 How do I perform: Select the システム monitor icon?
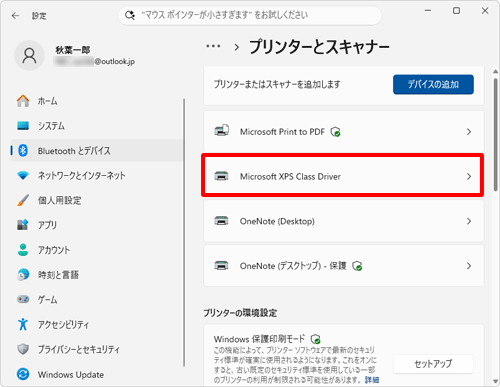(x=23, y=126)
